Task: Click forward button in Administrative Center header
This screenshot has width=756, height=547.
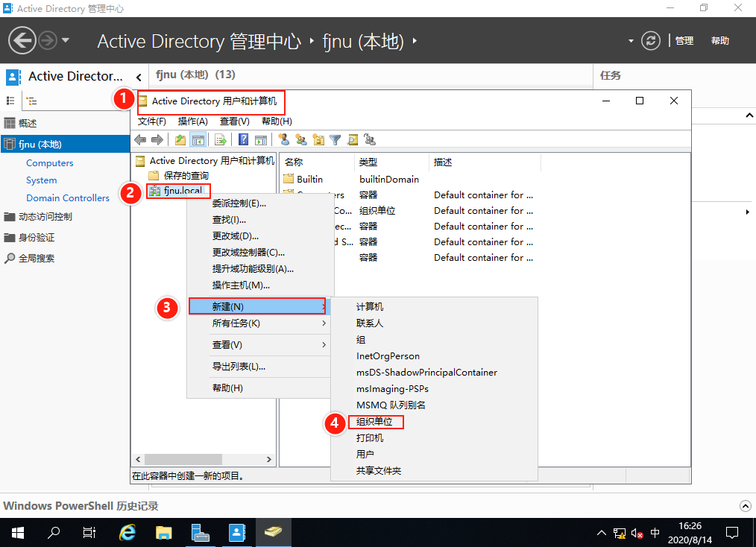Action: coord(47,40)
